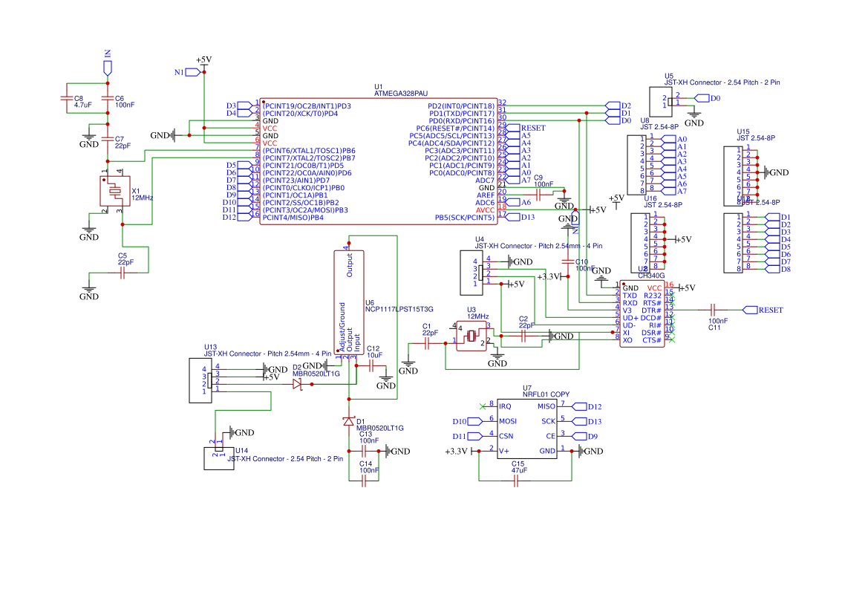Click the IN net port flag

click(108, 68)
